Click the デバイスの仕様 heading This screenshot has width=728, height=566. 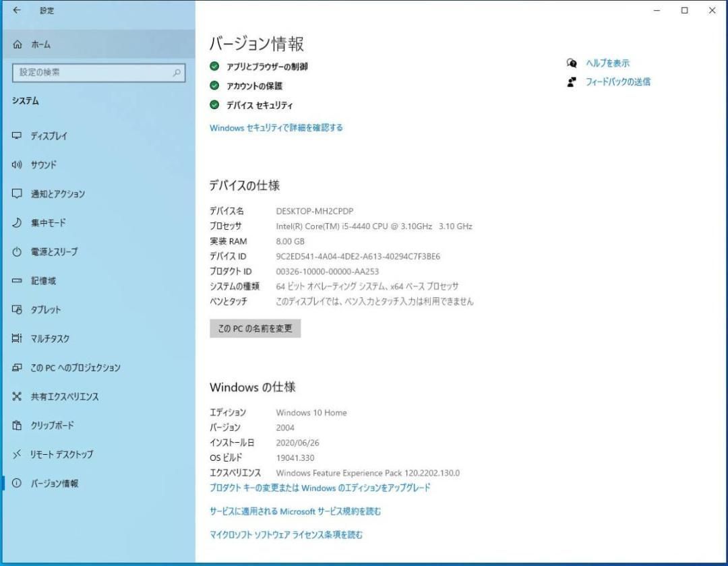tap(244, 185)
